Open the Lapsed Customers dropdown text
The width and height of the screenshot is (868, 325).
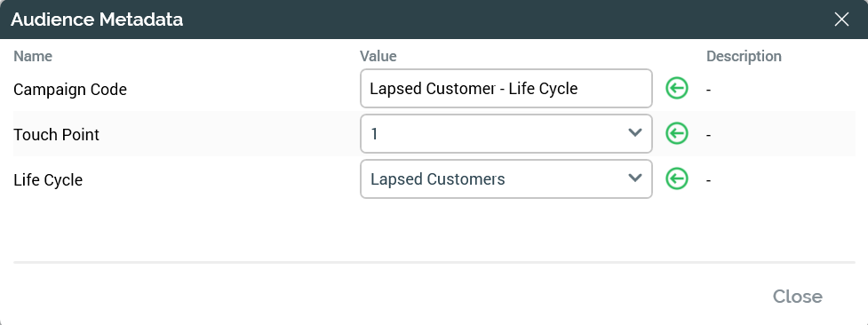point(437,179)
